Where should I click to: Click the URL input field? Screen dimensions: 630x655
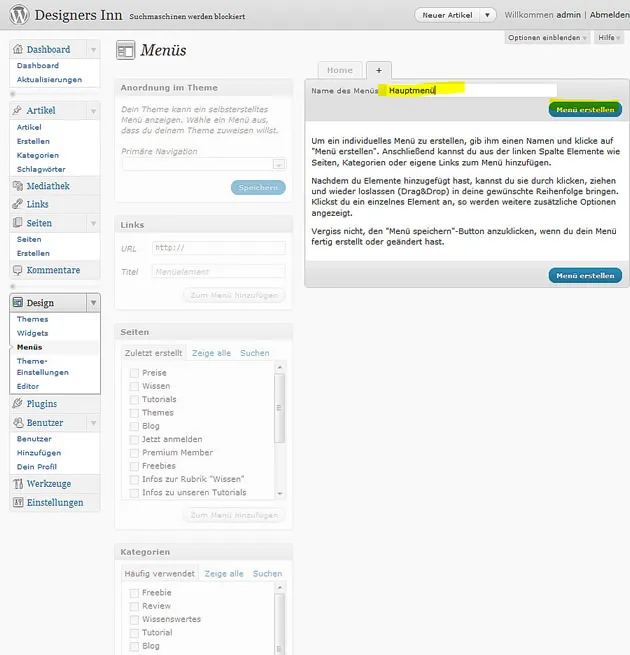[219, 248]
